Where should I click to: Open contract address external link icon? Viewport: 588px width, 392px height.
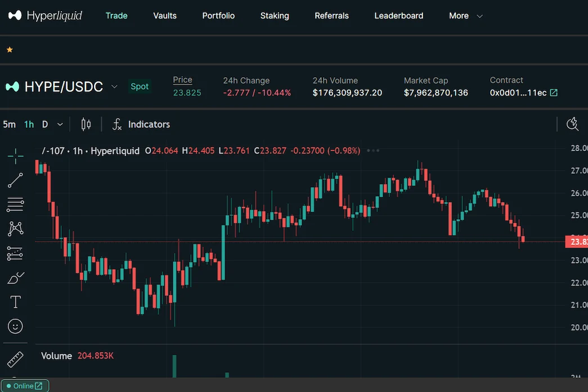click(x=554, y=93)
